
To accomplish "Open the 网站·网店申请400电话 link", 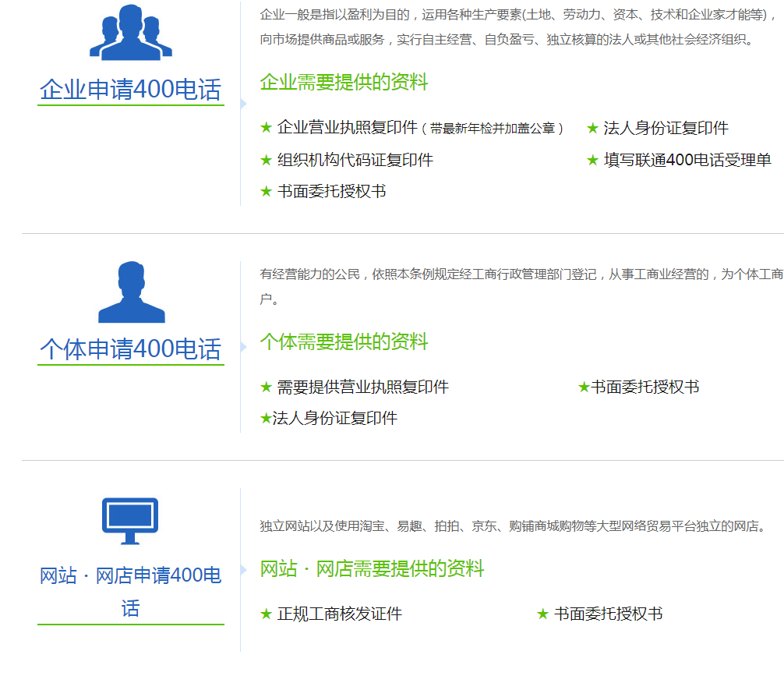I will [x=130, y=592].
